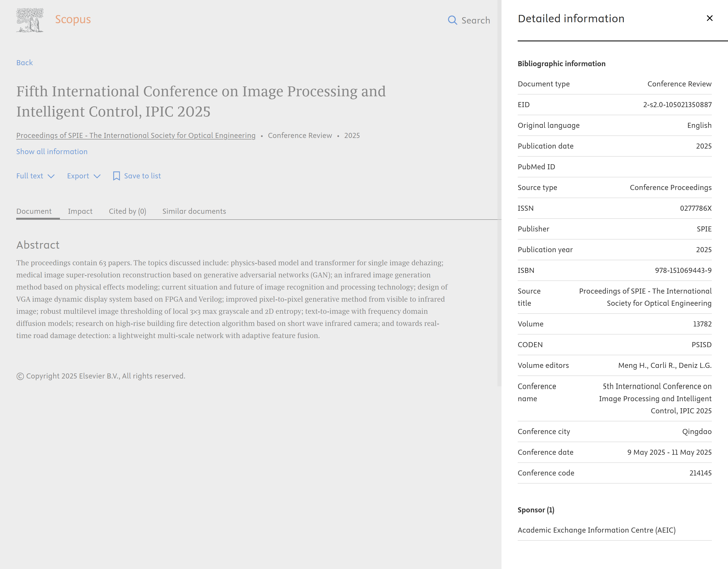728x569 pixels.
Task: Click the Sponsor (1) heading
Action: pyautogui.click(x=536, y=510)
